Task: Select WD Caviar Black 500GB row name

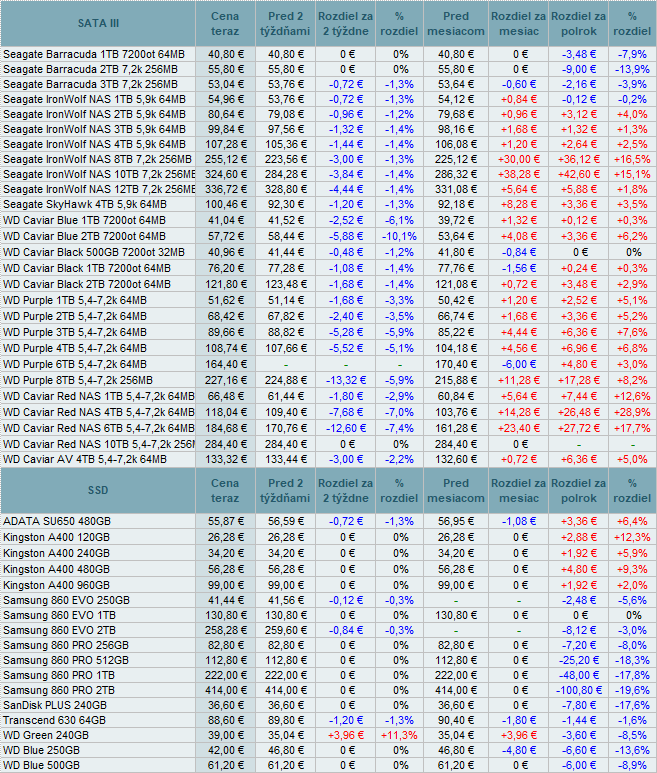Action: (x=94, y=252)
